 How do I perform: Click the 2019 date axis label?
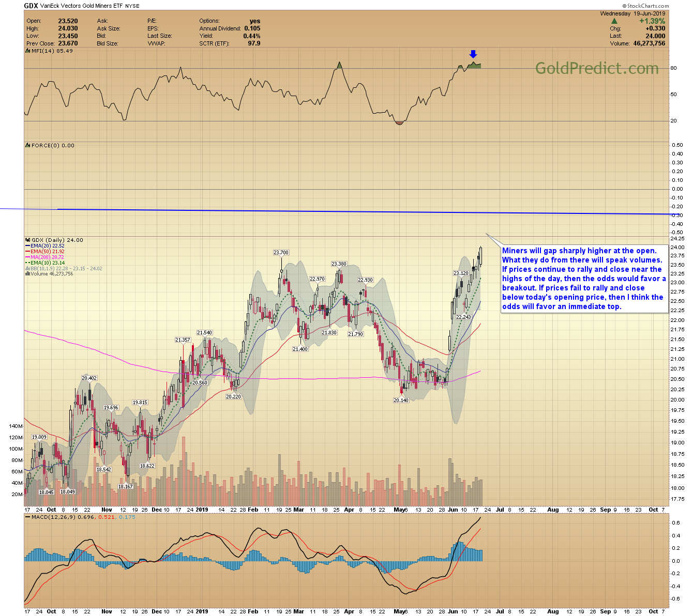pos(202,510)
